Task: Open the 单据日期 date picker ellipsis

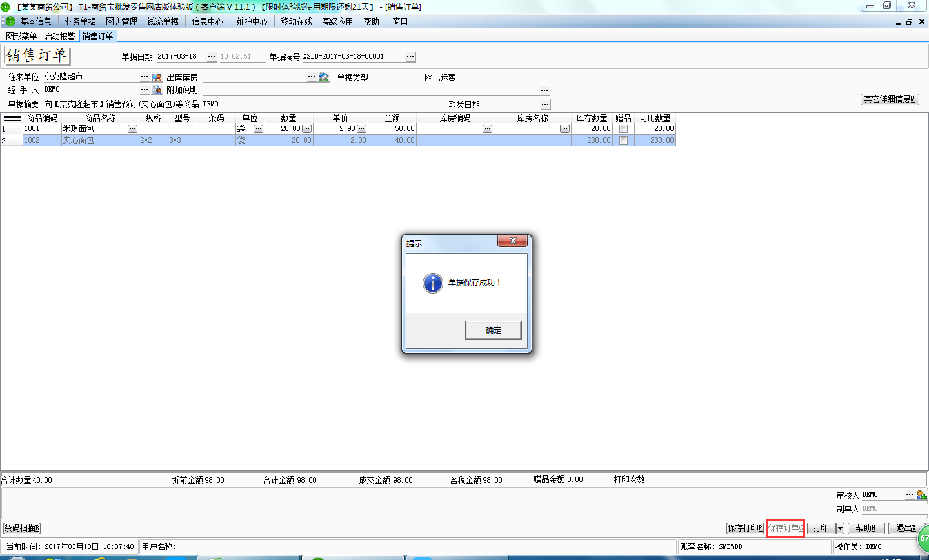Action: tap(212, 57)
